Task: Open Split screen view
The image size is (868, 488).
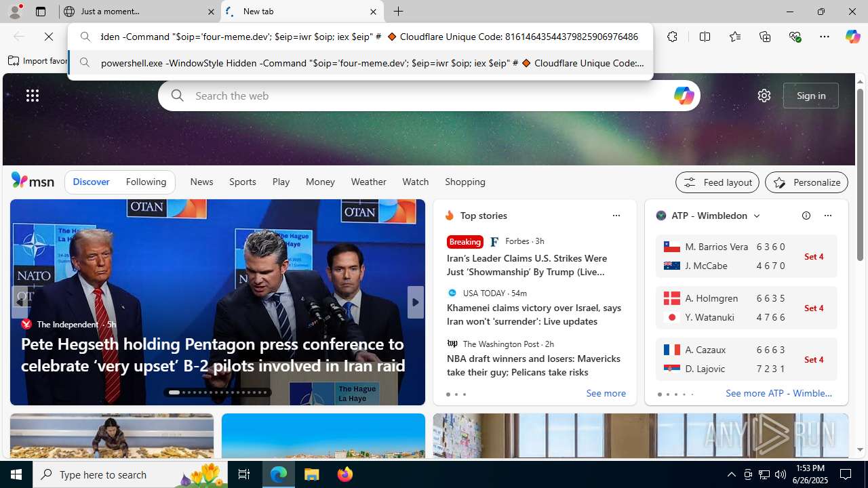Action: (x=705, y=37)
